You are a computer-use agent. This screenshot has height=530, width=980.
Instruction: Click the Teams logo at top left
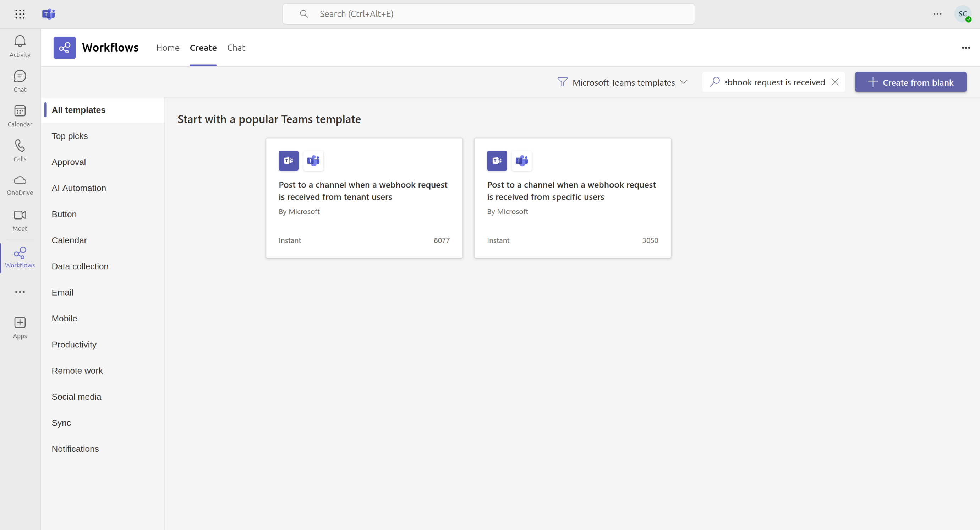coord(49,14)
